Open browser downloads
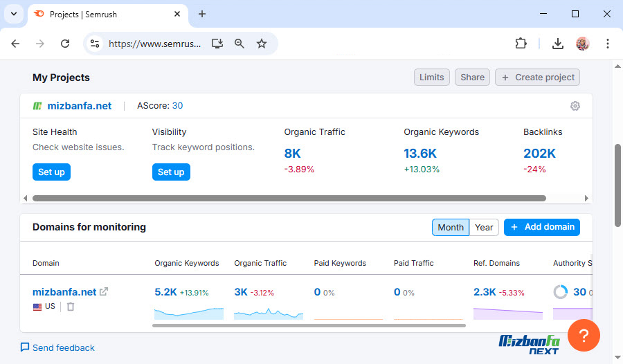623x364 pixels. [x=558, y=44]
